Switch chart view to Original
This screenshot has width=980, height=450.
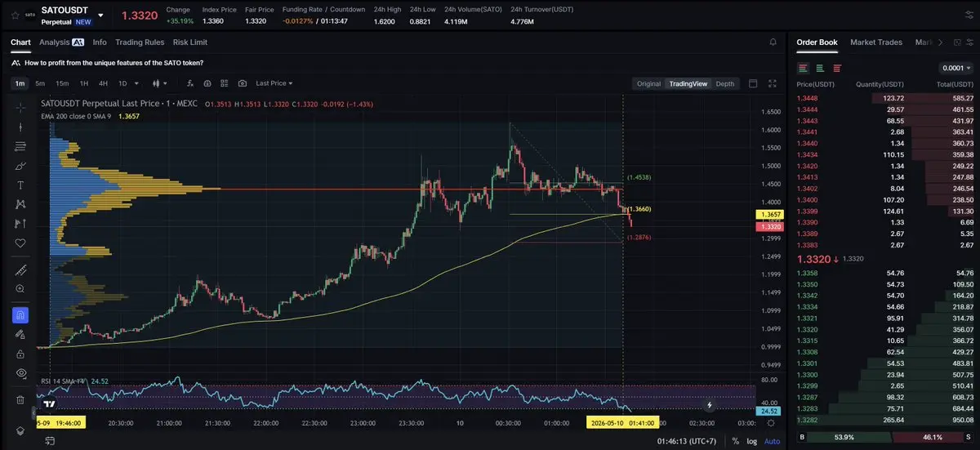click(648, 83)
